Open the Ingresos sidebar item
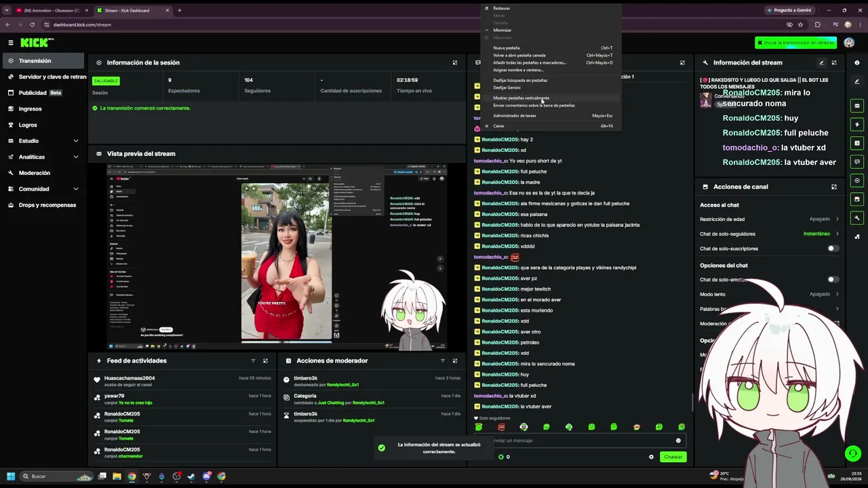Image resolution: width=868 pixels, height=488 pixels. (42, 108)
